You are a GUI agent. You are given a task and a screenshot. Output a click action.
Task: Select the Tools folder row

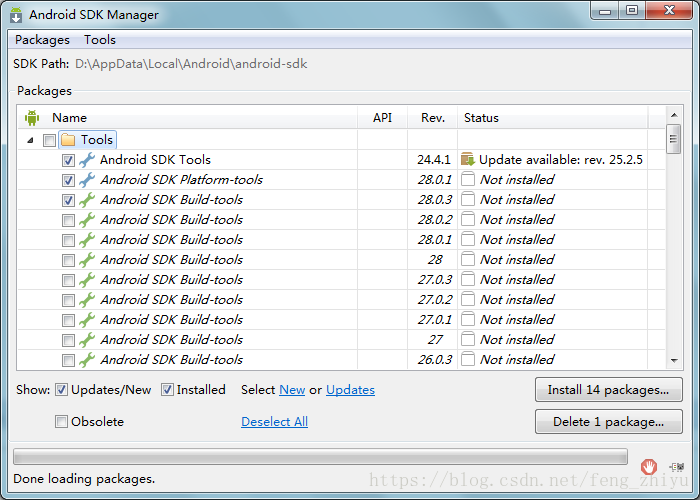click(x=88, y=140)
